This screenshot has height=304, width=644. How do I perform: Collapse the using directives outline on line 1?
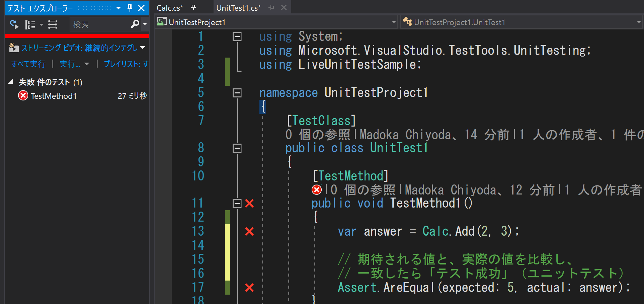point(237,36)
